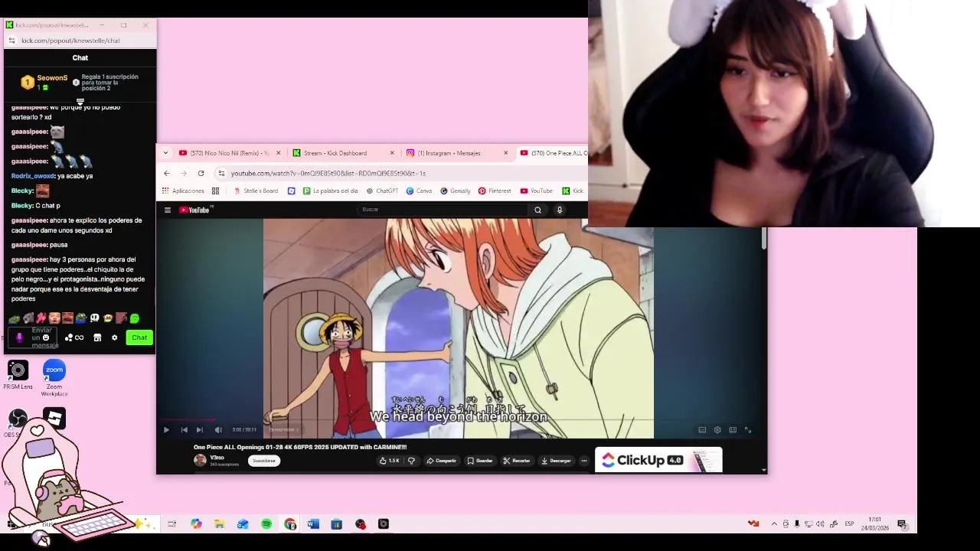Collapse the chat leaderboard expander handle
This screenshot has height=551, width=980.
coord(80,101)
